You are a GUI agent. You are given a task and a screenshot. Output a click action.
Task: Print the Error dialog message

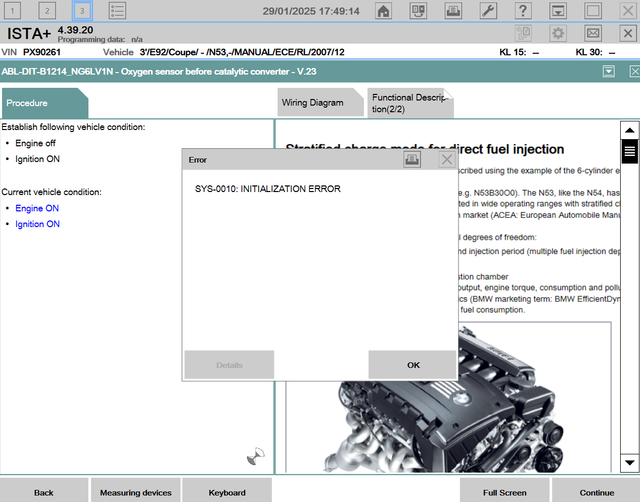click(x=412, y=159)
